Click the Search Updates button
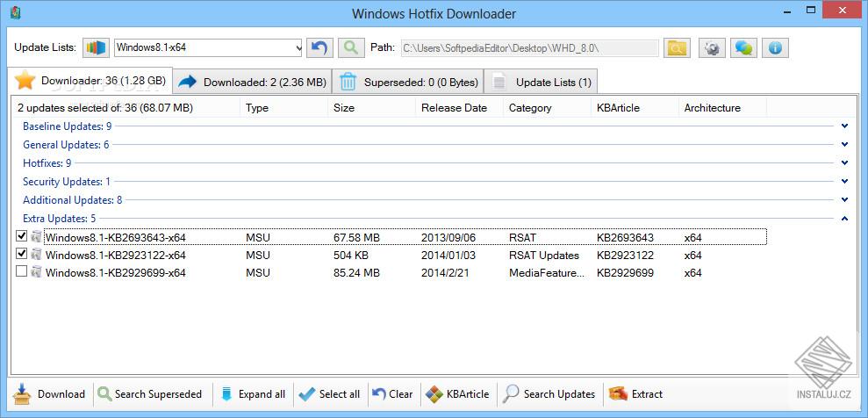 [549, 394]
